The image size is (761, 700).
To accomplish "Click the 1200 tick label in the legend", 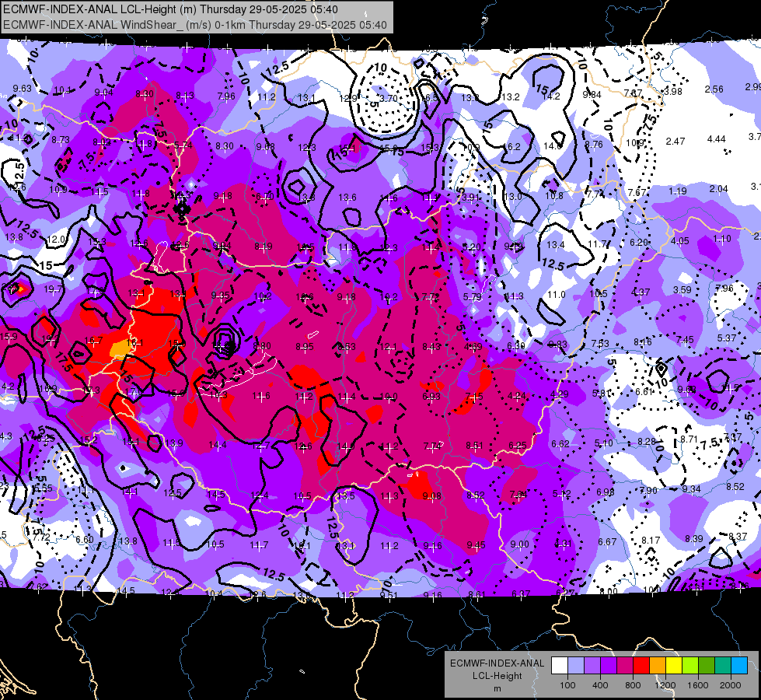I will pyautogui.click(x=665, y=685).
